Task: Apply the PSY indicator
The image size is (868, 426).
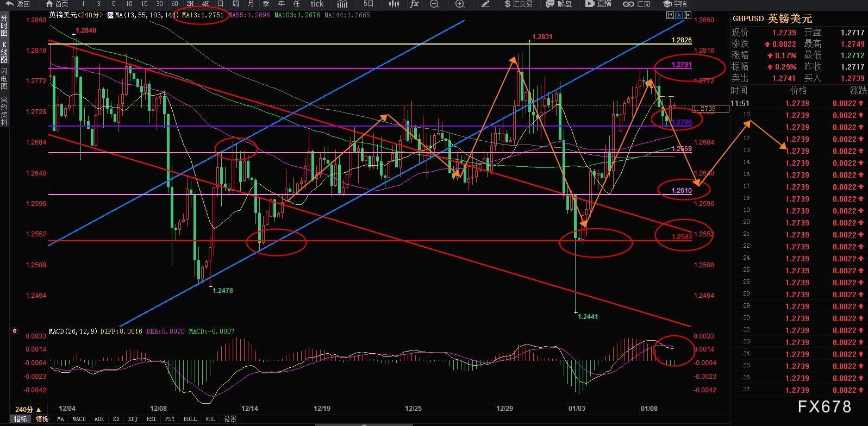Action: tap(170, 419)
